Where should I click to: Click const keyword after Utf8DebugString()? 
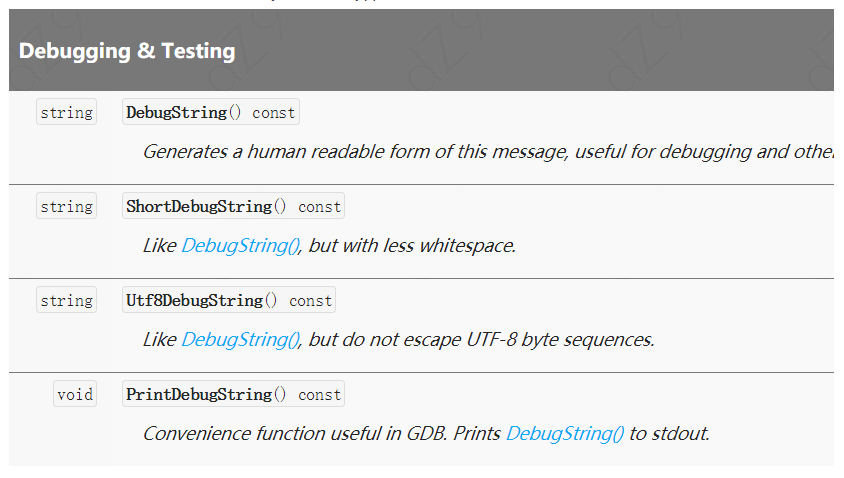pos(311,301)
